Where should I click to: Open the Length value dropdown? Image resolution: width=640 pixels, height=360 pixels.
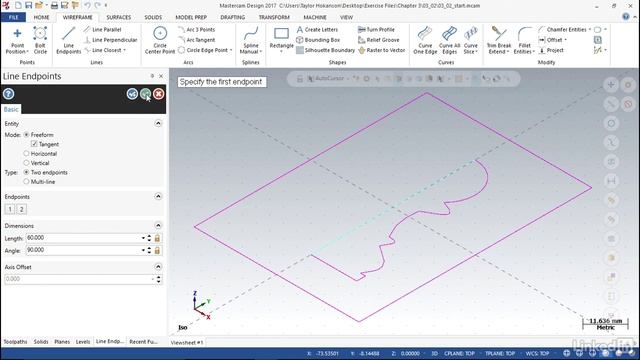(143, 238)
